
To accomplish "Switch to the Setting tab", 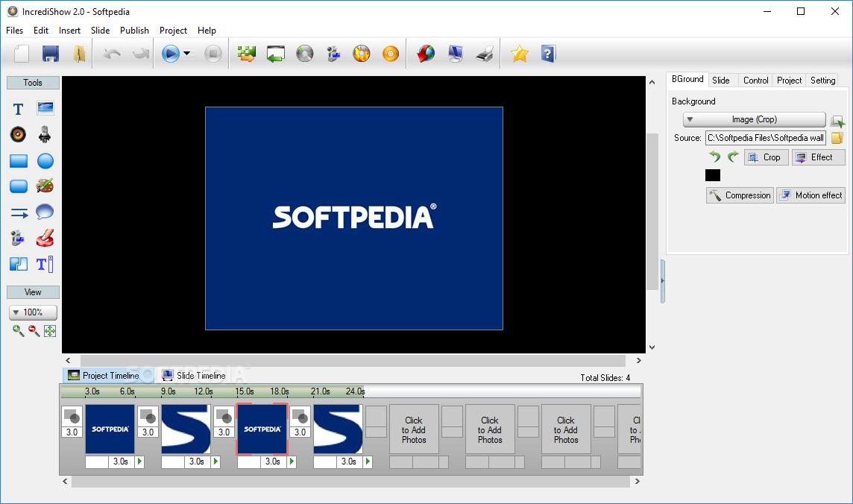I will coord(822,80).
